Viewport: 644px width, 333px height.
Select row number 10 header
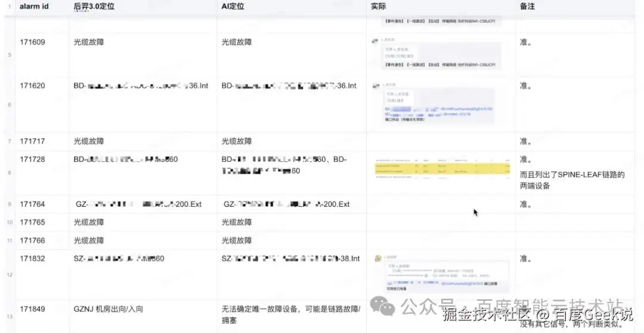[x=10, y=222]
